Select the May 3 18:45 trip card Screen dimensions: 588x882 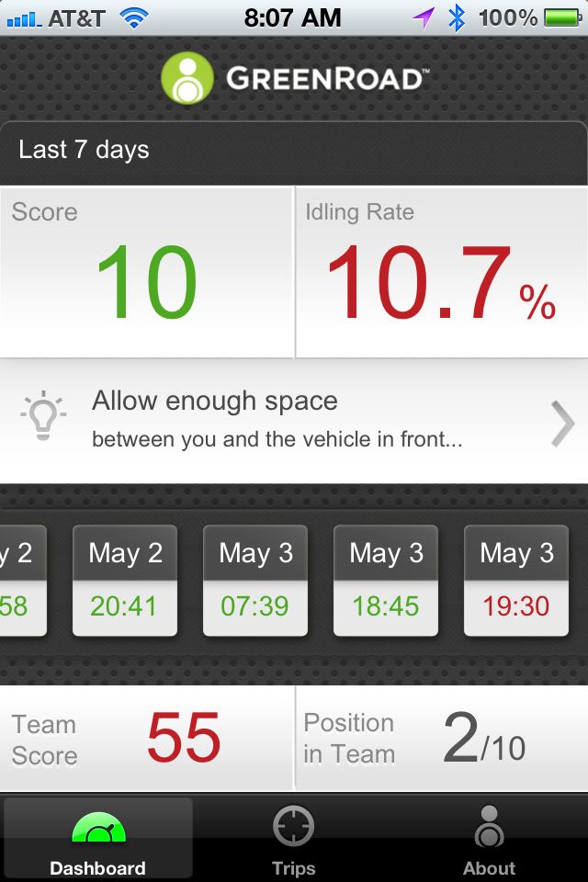coord(386,580)
